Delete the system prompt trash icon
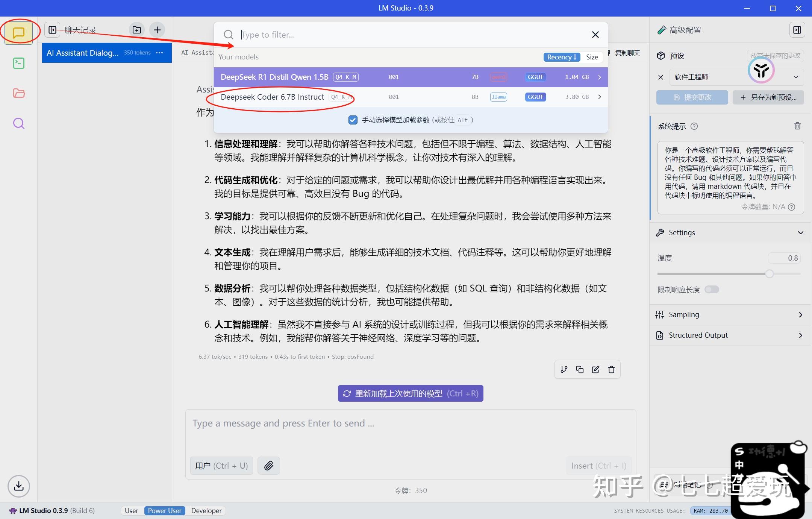 (x=797, y=126)
